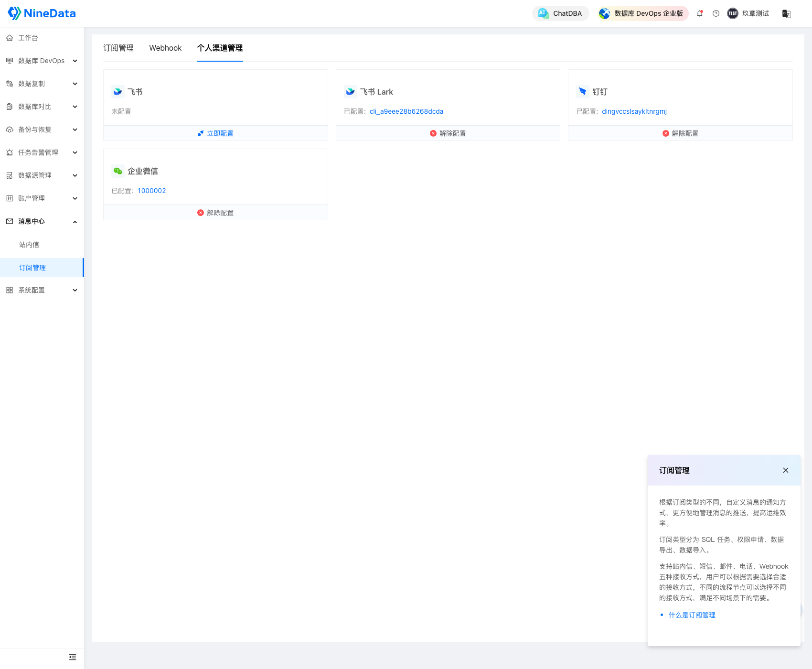Open ChatDBA assistant
Screen dimensions: 812x669
coord(560,13)
